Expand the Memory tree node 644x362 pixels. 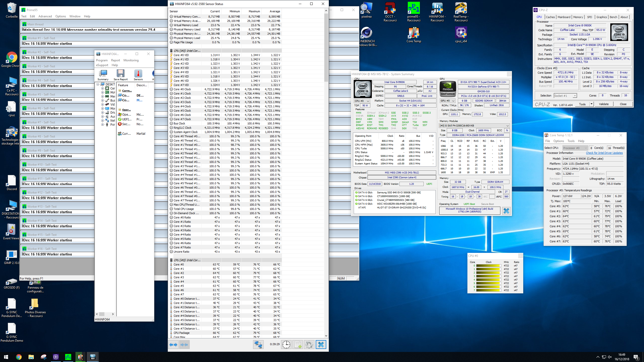[x=102, y=97]
